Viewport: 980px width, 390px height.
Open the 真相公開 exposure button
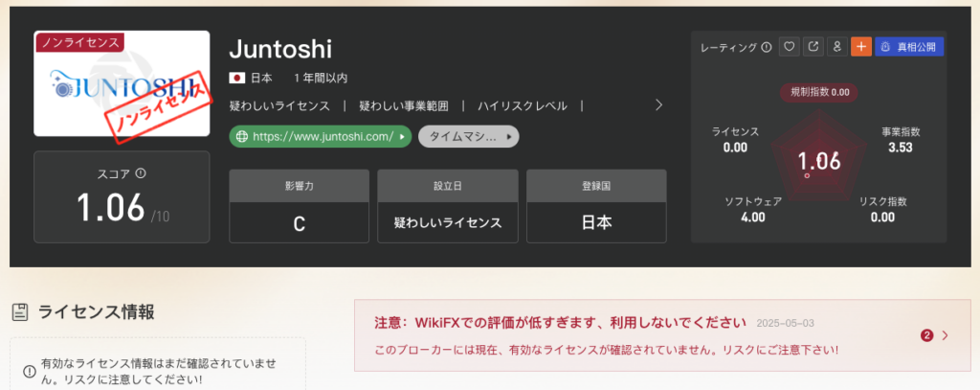909,46
